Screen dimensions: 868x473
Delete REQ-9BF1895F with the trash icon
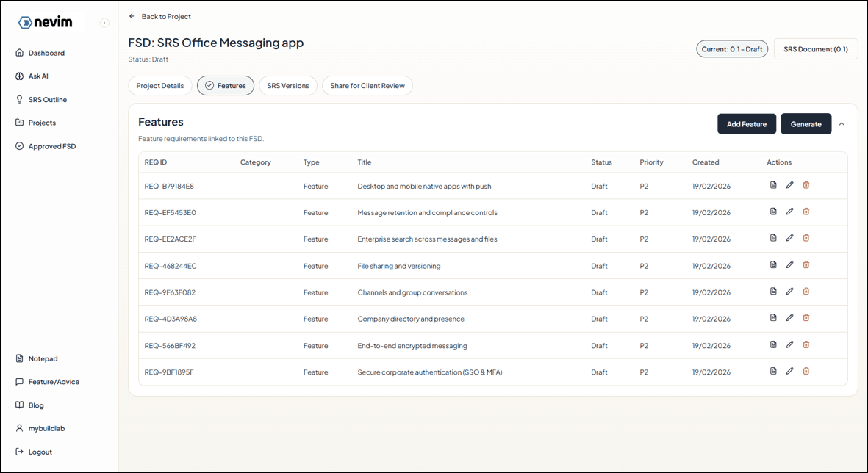pyautogui.click(x=806, y=371)
